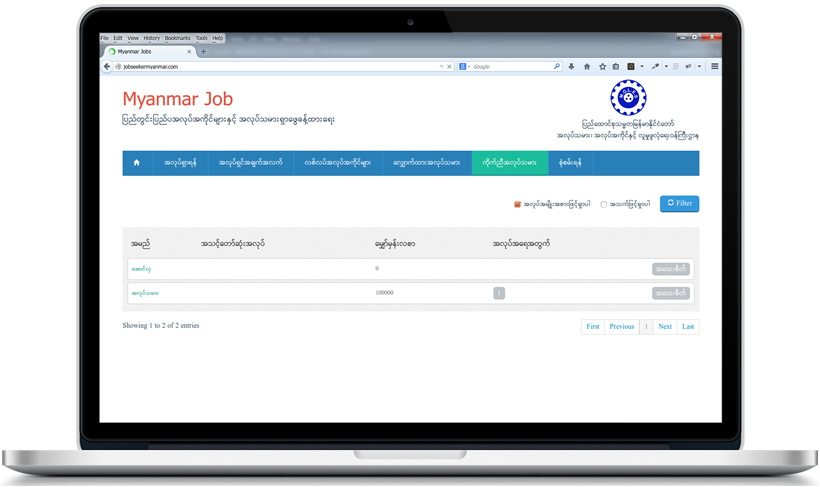The width and height of the screenshot is (820, 487).
Task: Open the Google search engine icon
Action: pos(462,66)
